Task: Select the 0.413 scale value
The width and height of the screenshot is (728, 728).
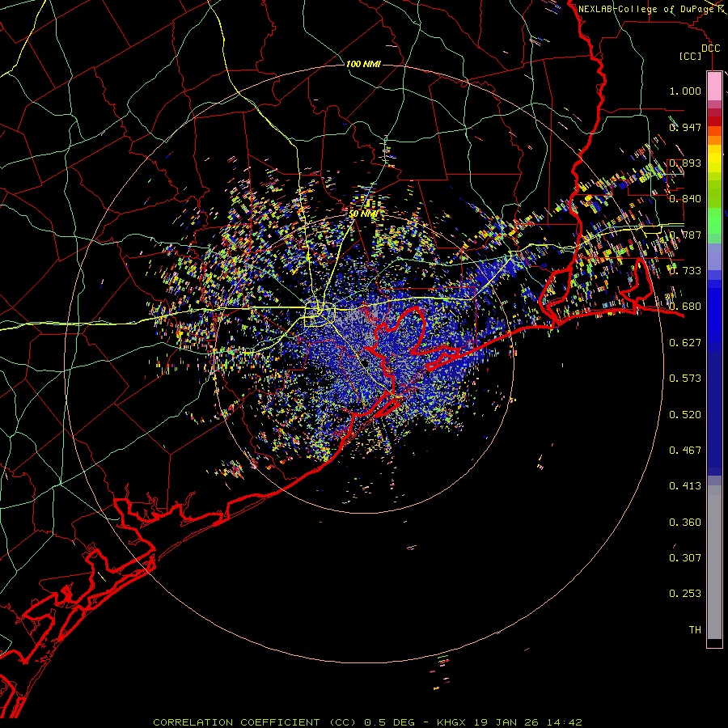Action: pyautogui.click(x=685, y=486)
